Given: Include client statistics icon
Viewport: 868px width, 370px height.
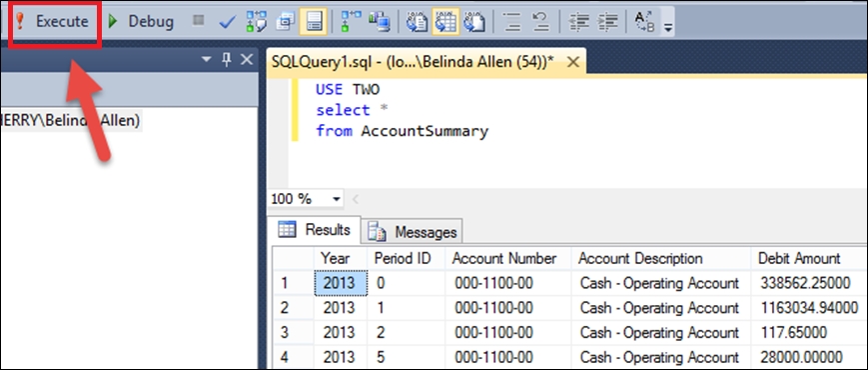Looking at the screenshot, I should (x=380, y=22).
